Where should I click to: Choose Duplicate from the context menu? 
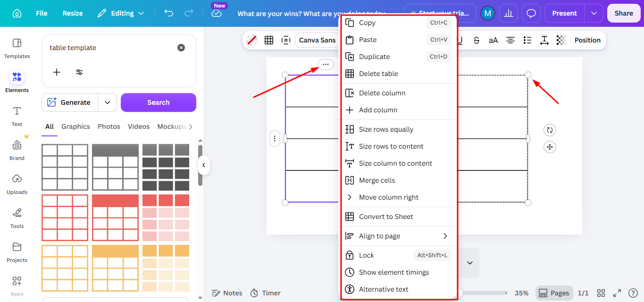click(399, 57)
